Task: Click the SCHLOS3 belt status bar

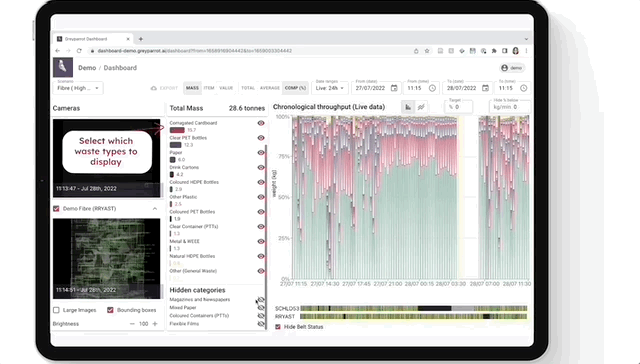Action: [x=414, y=309]
